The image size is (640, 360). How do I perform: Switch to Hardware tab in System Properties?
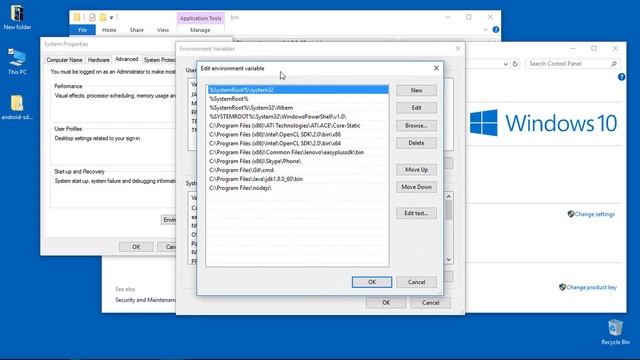pyautogui.click(x=99, y=60)
